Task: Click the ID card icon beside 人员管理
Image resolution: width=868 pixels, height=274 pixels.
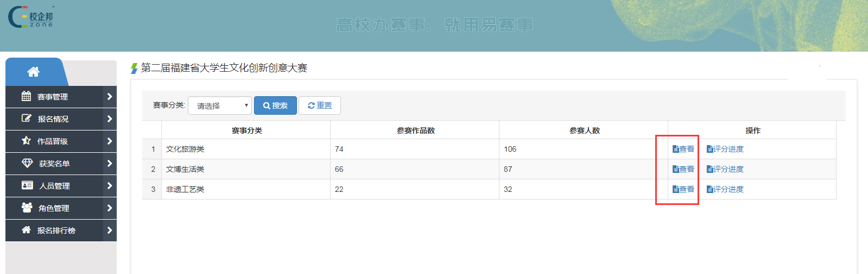Action: (x=27, y=185)
